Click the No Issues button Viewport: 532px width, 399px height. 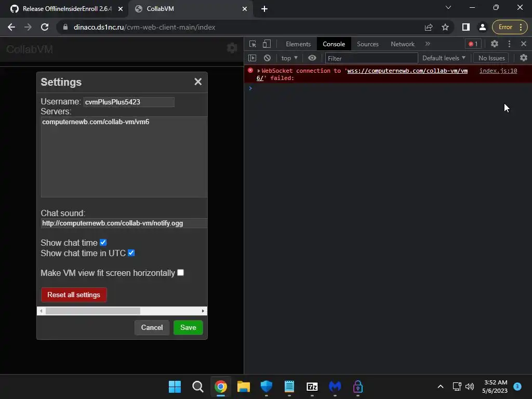point(491,58)
